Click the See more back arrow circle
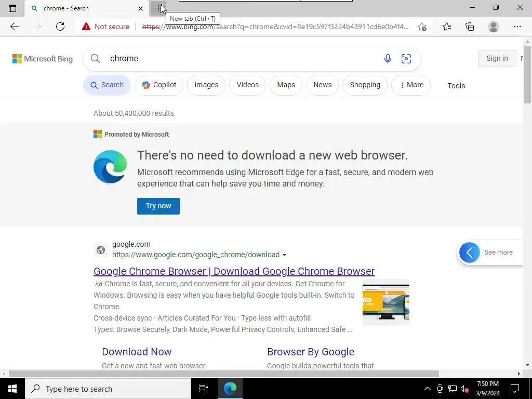The width and height of the screenshot is (532, 399). (469, 252)
